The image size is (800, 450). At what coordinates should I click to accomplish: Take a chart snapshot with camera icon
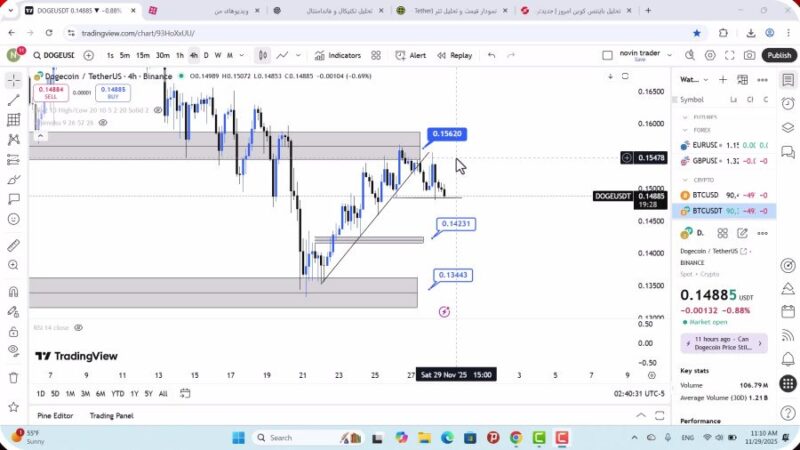click(749, 55)
